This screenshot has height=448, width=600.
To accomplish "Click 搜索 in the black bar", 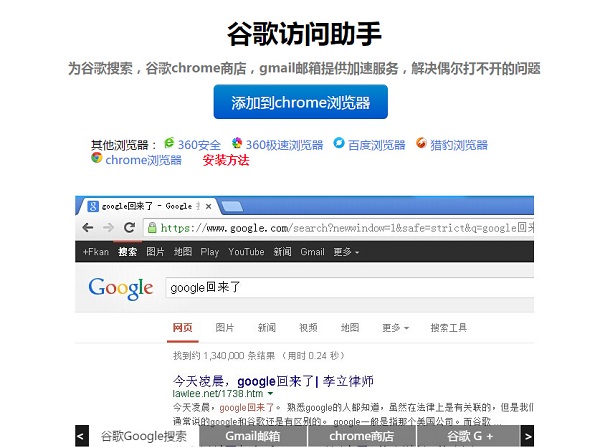I will pos(127,252).
